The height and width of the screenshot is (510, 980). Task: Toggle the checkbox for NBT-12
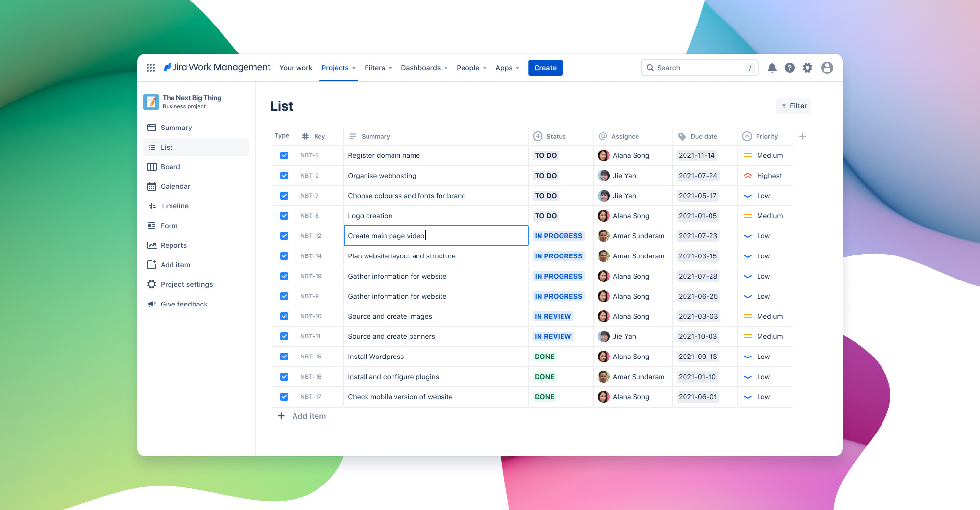[284, 236]
